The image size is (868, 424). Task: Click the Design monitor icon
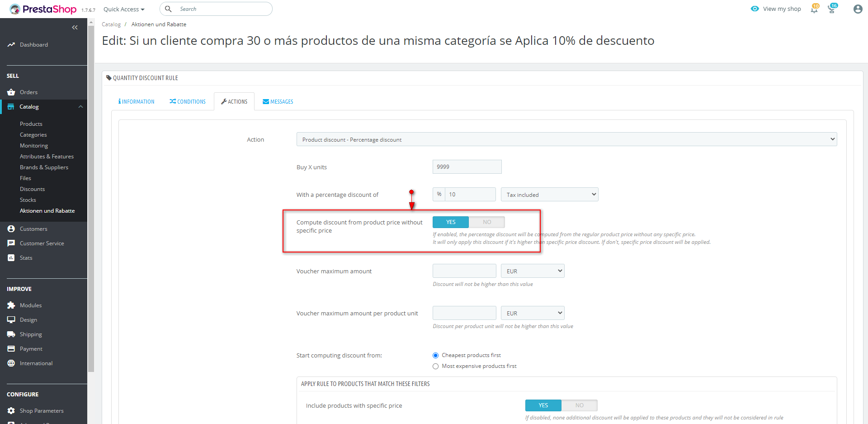click(11, 320)
